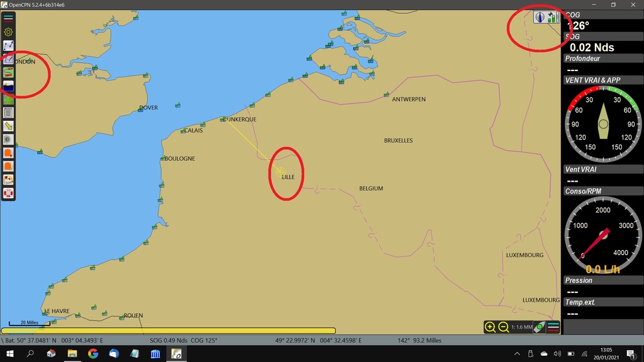
Task: Click the status bar SOG 0.49 Nds COG 125° text
Action: click(x=184, y=340)
